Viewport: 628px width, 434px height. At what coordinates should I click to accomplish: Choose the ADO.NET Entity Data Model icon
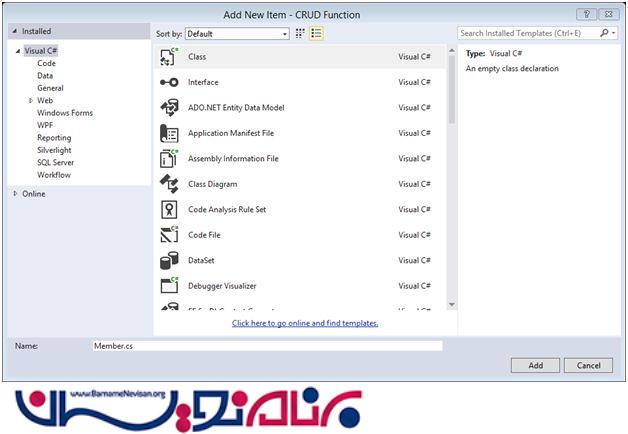[x=169, y=108]
